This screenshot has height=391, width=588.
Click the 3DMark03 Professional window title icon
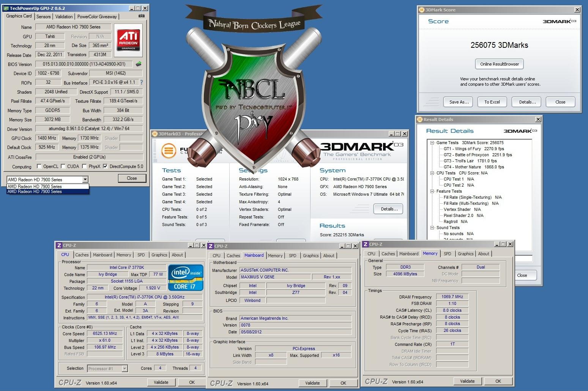[155, 134]
